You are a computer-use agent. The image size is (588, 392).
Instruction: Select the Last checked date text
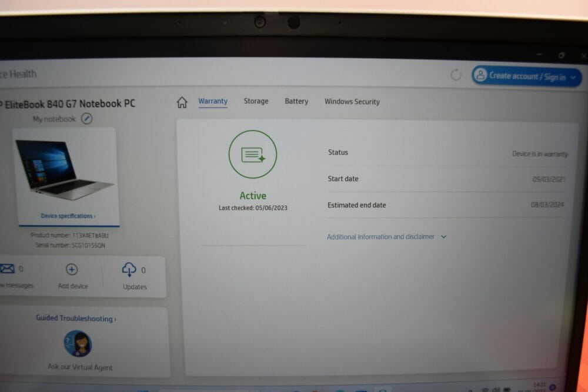tap(253, 207)
